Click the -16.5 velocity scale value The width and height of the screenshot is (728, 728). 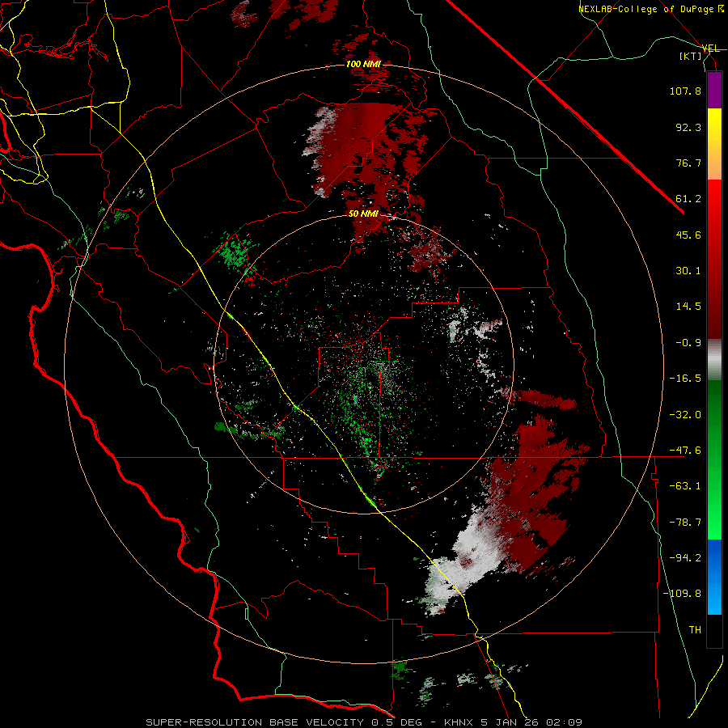[x=685, y=379]
